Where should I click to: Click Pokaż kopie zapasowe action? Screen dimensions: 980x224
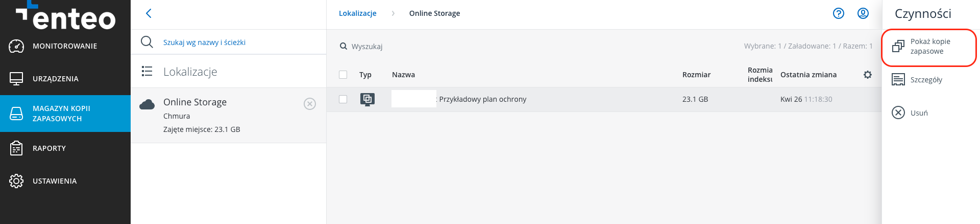[929, 47]
